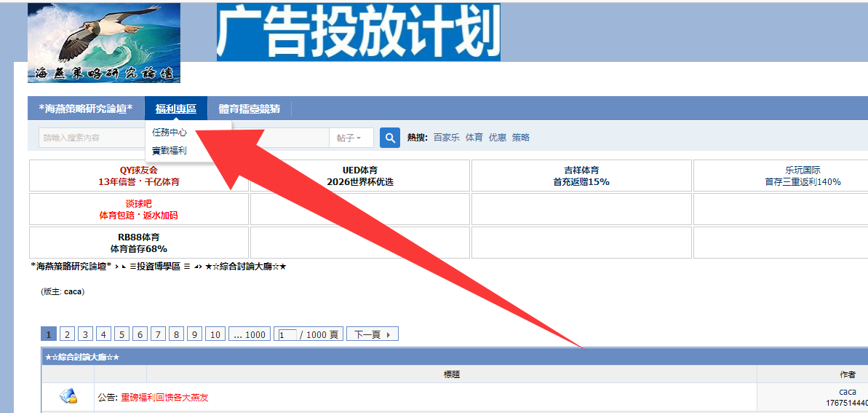The height and width of the screenshot is (413, 868).
Task: Select 任務中心 from the dropdown menu
Action: (170, 133)
